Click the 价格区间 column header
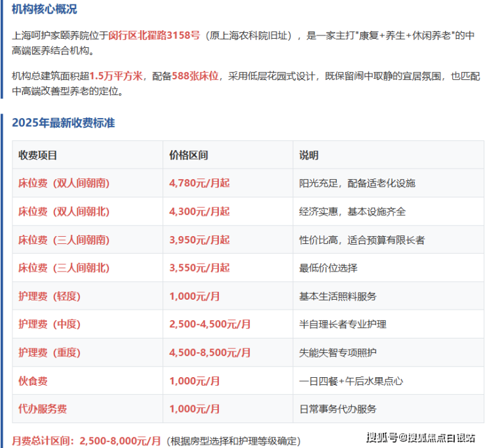This screenshot has height=448, width=485. coord(188,155)
